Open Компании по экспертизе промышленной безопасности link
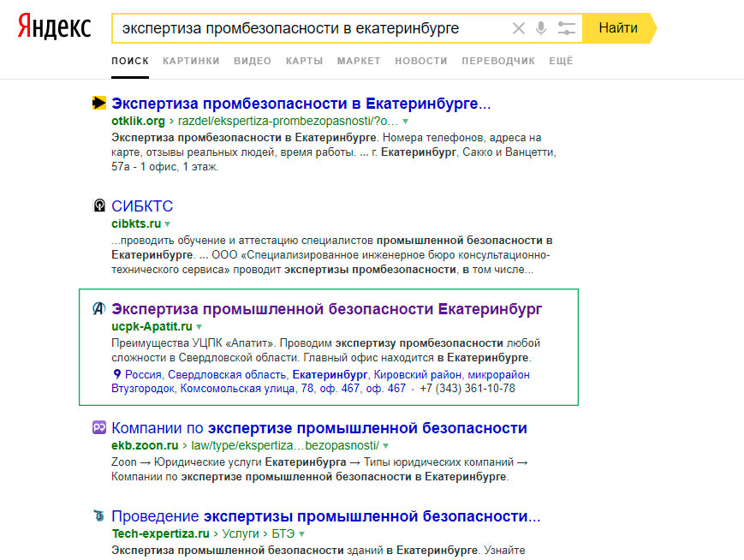Screen dimensions: 744x560 (x=319, y=428)
